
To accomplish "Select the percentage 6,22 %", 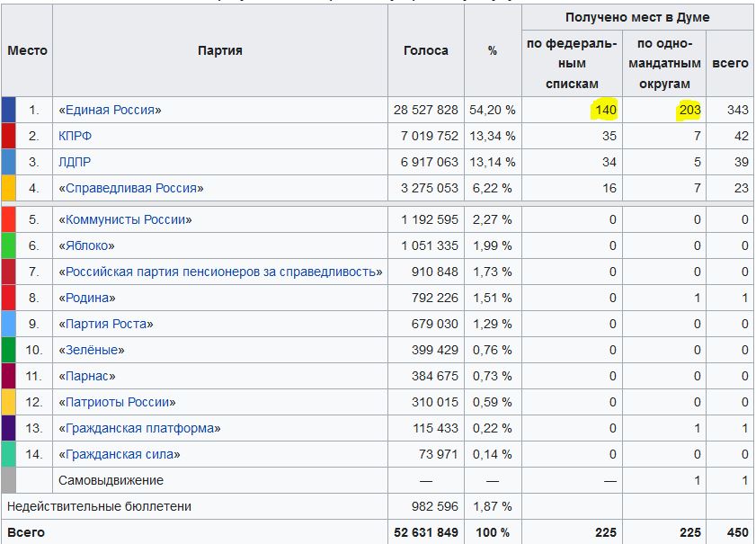I will (x=493, y=188).
